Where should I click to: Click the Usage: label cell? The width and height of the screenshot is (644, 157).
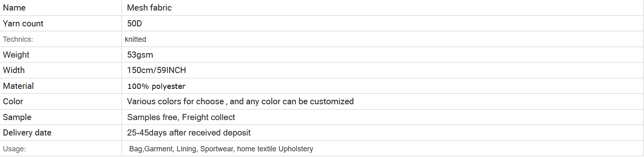tap(61, 148)
